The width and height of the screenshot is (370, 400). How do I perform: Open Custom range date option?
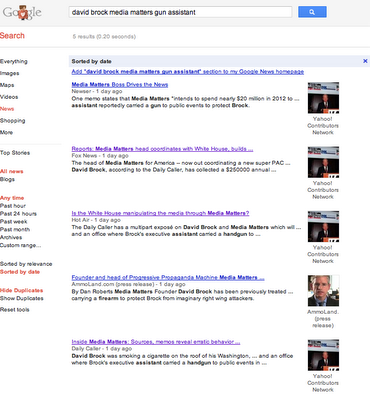21,245
